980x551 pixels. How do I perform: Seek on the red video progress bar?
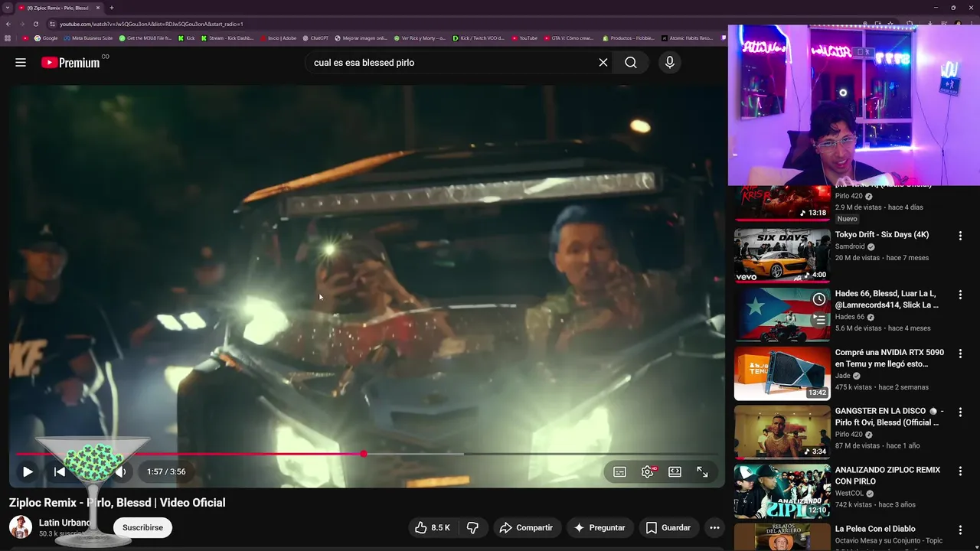(x=366, y=454)
